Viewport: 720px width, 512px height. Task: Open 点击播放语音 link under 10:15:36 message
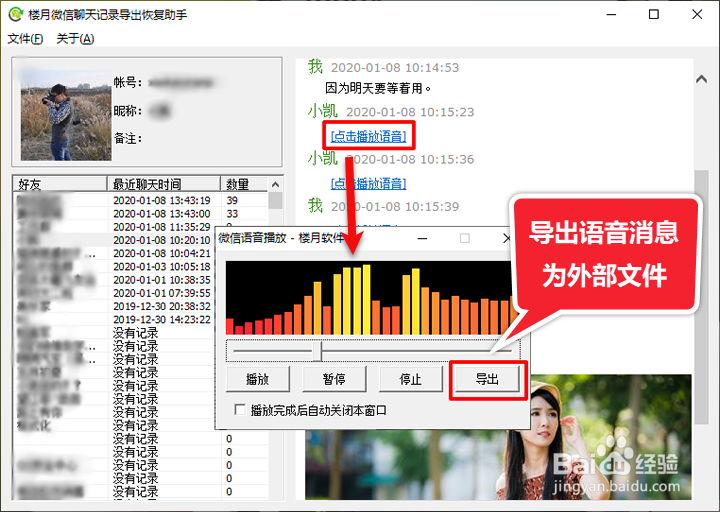click(x=369, y=184)
